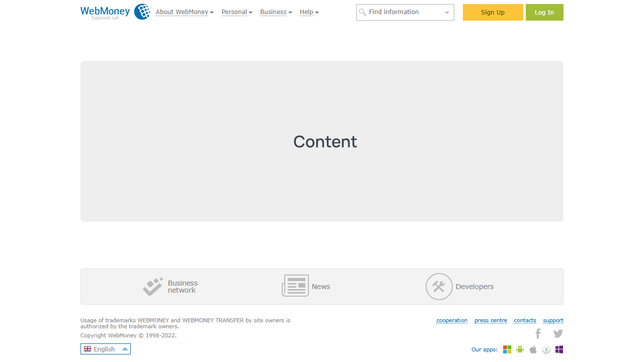Click the Developers tools icon
The width and height of the screenshot is (644, 362).
click(x=439, y=287)
